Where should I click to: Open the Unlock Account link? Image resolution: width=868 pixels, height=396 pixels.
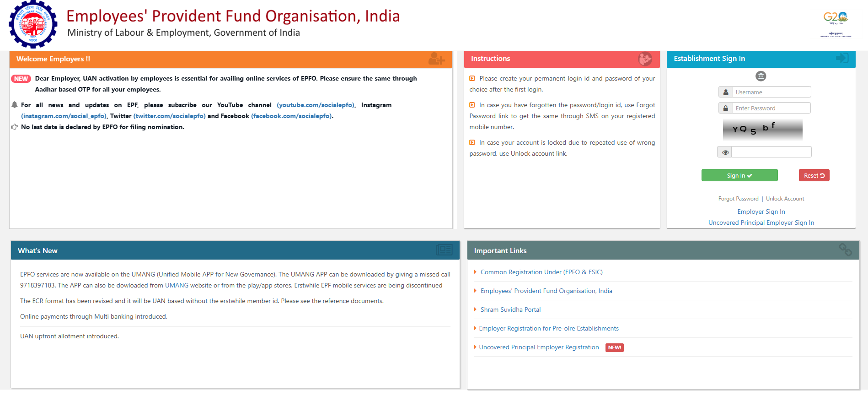785,199
